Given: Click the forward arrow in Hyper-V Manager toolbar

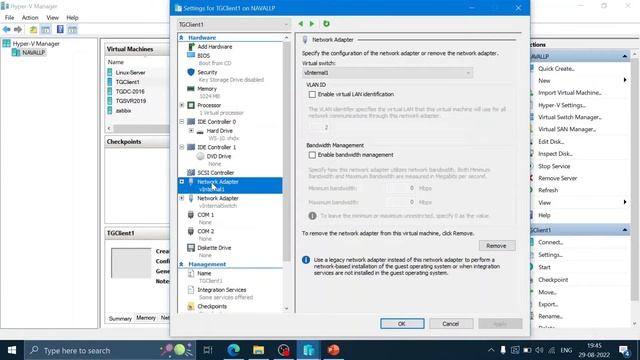Looking at the screenshot, I should point(18,29).
